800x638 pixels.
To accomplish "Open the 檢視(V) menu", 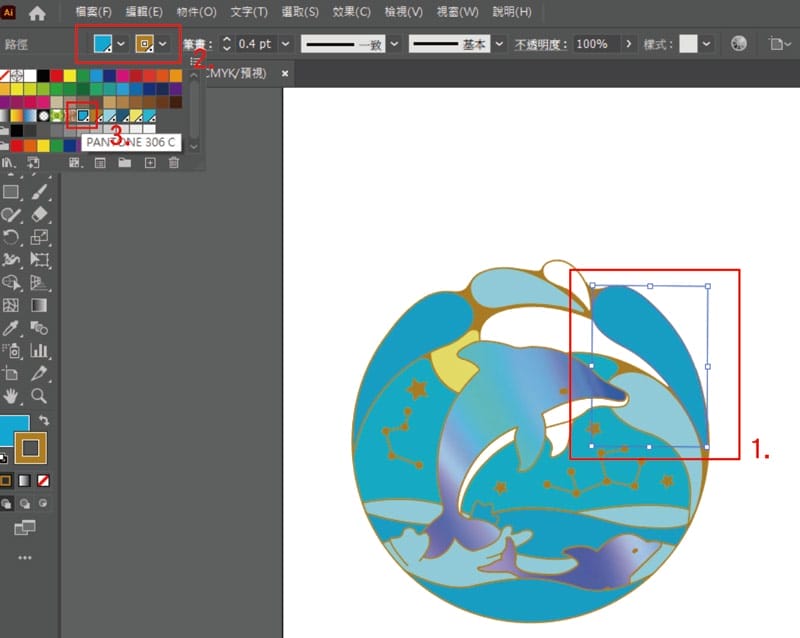I will point(402,13).
